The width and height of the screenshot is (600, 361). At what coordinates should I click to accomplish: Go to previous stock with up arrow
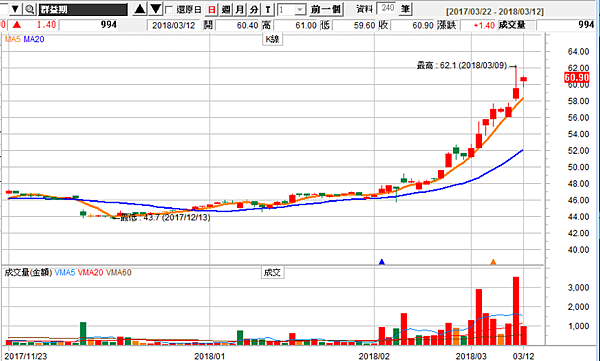coord(140,9)
